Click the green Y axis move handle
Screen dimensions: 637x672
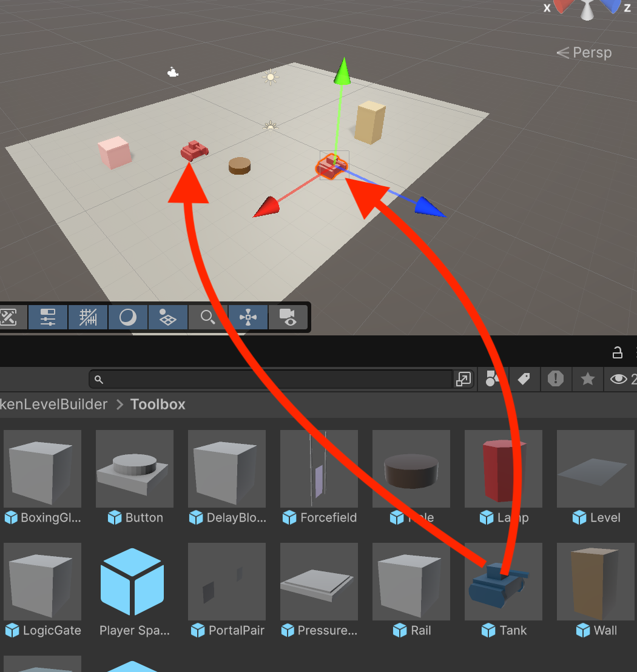(x=343, y=71)
